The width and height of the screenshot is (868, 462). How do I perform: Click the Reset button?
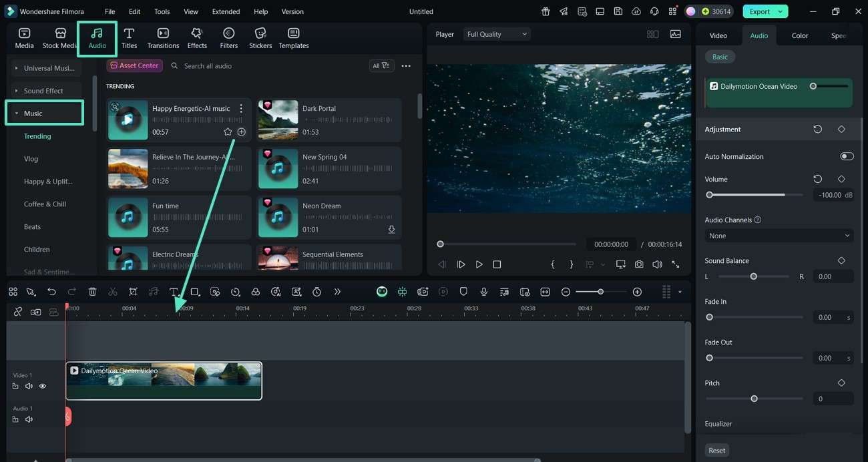(717, 451)
